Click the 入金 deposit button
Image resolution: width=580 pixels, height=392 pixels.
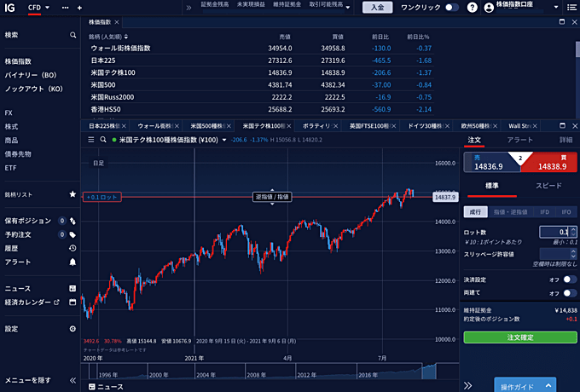[x=377, y=8]
